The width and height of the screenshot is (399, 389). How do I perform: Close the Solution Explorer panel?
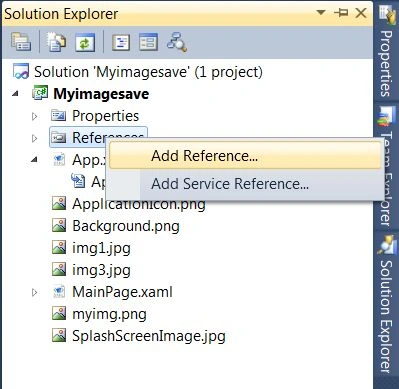click(361, 13)
